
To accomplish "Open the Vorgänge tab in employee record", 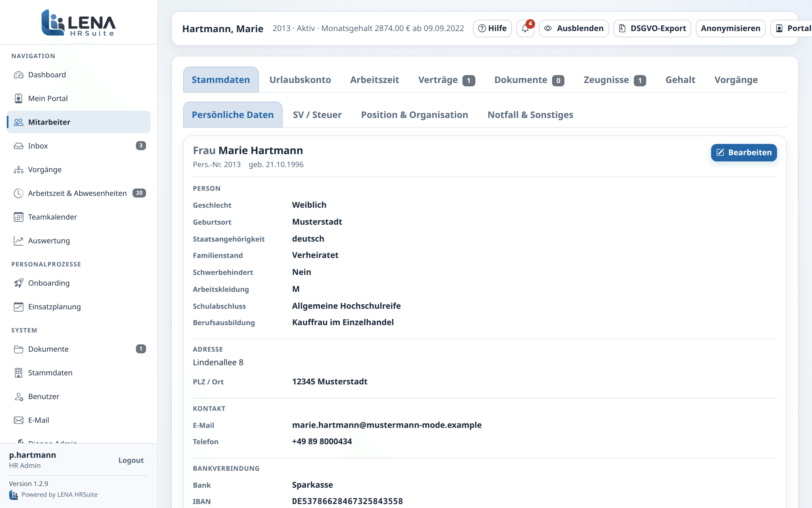I will (x=736, y=80).
